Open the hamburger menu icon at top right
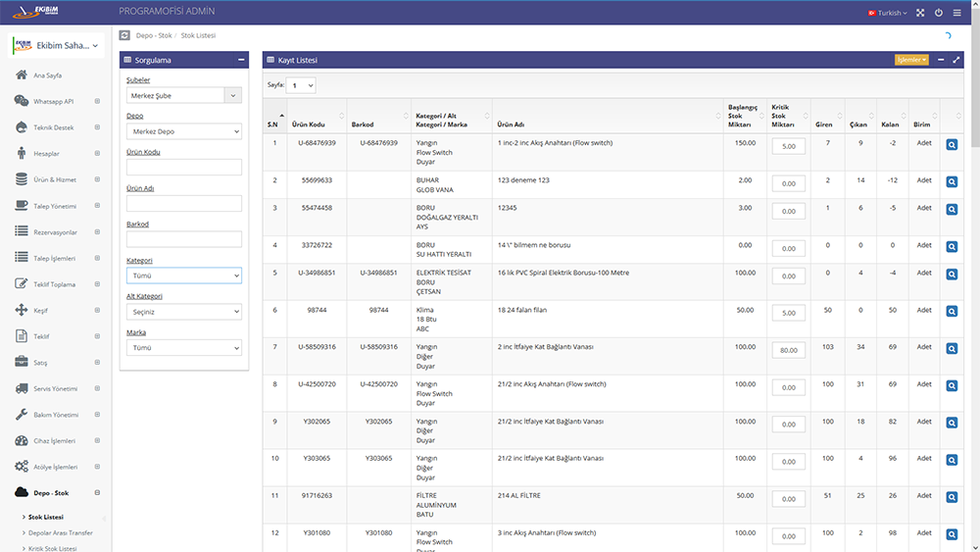The image size is (980, 552). point(957,13)
